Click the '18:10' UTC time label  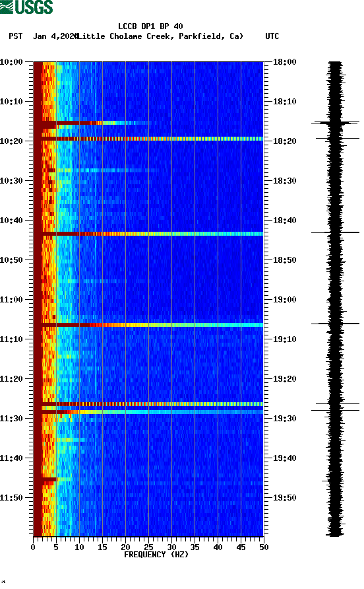click(284, 102)
